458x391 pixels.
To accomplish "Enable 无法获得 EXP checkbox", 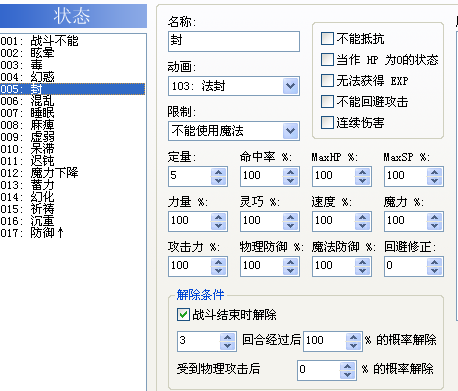I will point(327,81).
